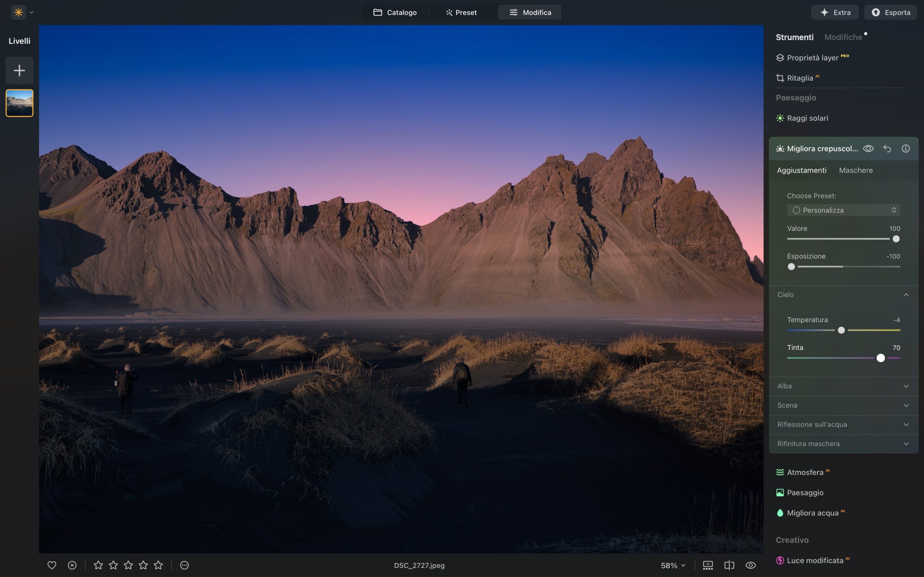The height and width of the screenshot is (577, 924).
Task: Switch to the Maschere tab
Action: (856, 170)
